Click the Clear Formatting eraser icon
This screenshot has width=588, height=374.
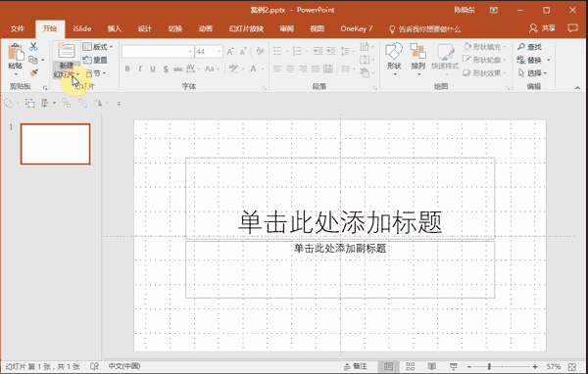click(260, 51)
